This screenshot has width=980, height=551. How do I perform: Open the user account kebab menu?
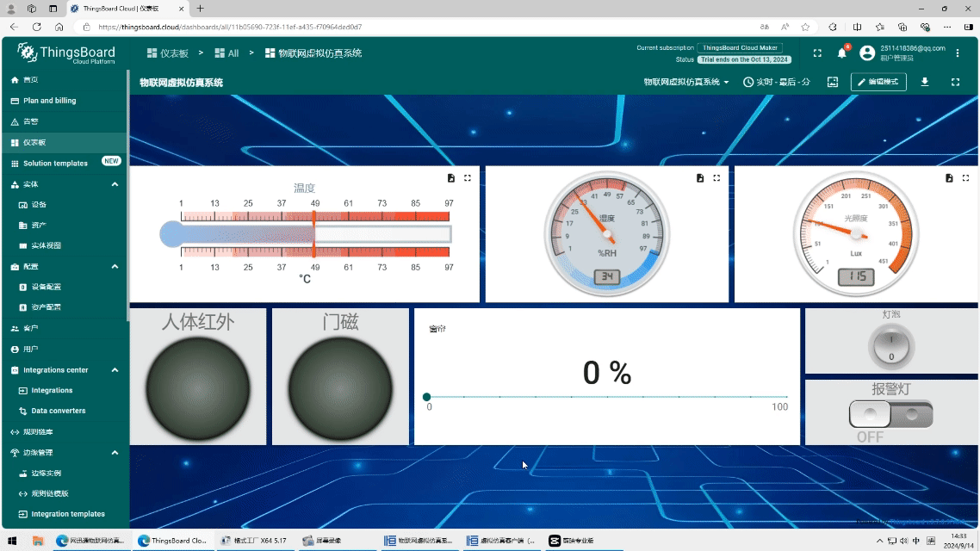point(958,53)
